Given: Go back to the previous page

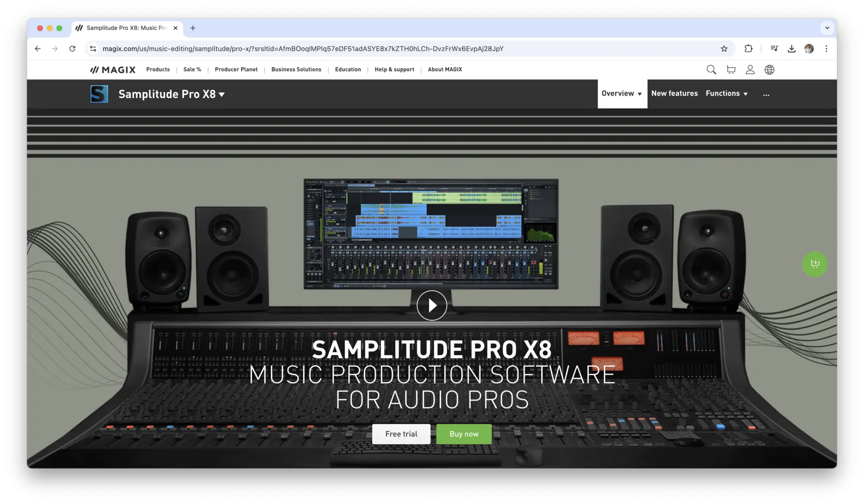Looking at the screenshot, I should [x=38, y=49].
